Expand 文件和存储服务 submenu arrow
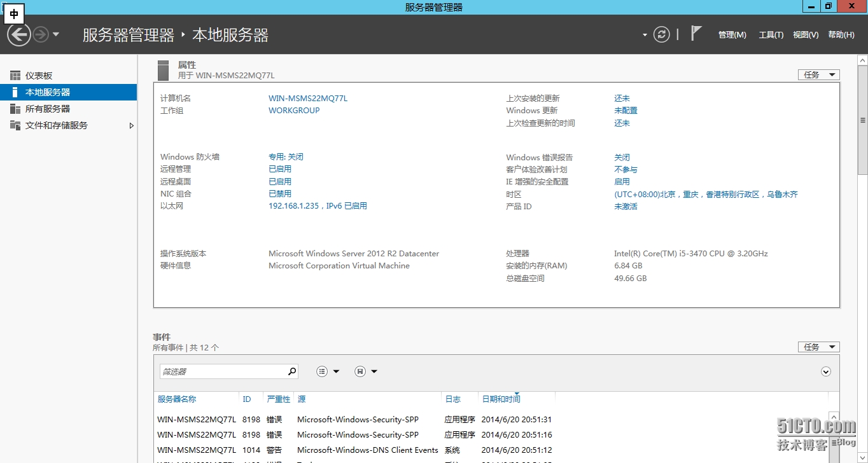The width and height of the screenshot is (868, 463). pos(132,126)
